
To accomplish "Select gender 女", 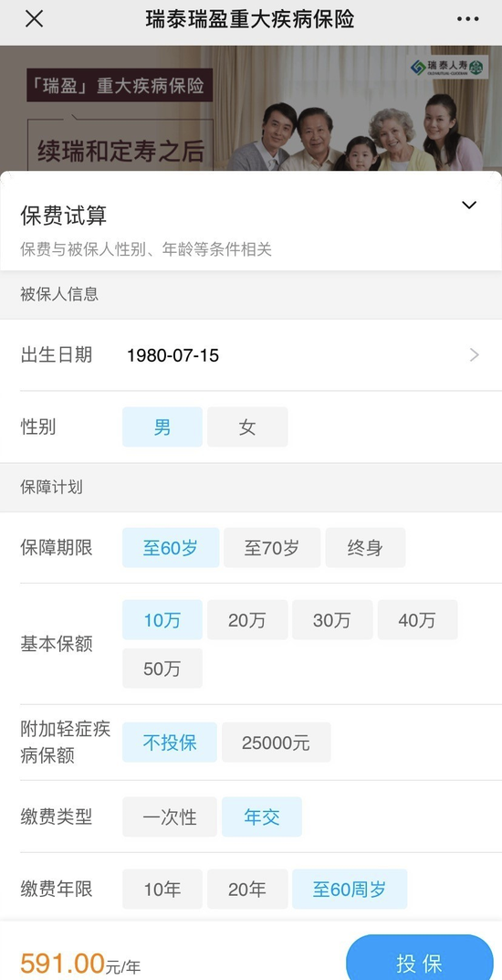I will coord(247,427).
